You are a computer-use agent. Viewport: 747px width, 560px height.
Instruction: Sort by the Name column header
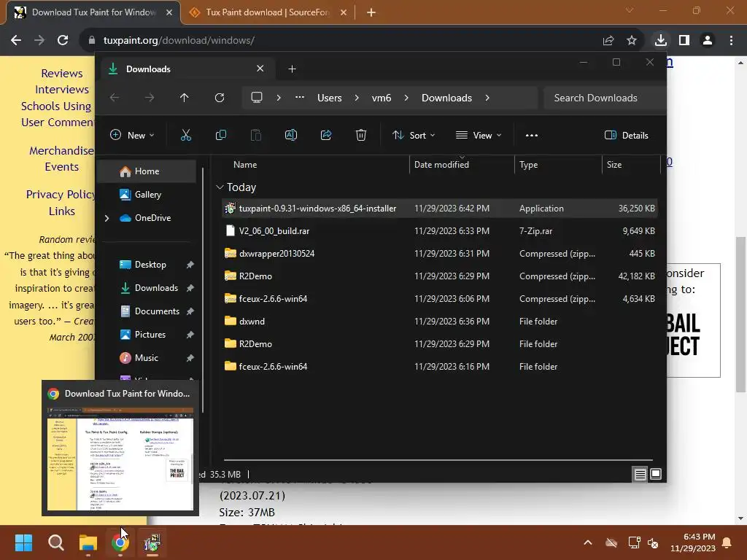click(245, 165)
